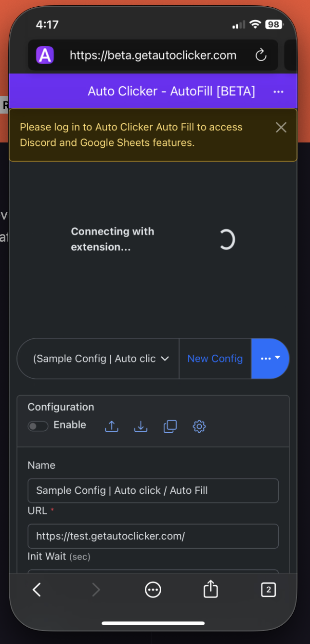Open configuration settings gear icon
The height and width of the screenshot is (644, 310).
199,426
